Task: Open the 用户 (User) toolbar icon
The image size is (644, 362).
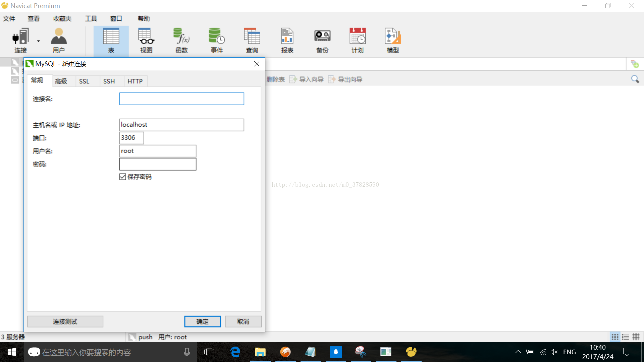Action: (x=59, y=41)
